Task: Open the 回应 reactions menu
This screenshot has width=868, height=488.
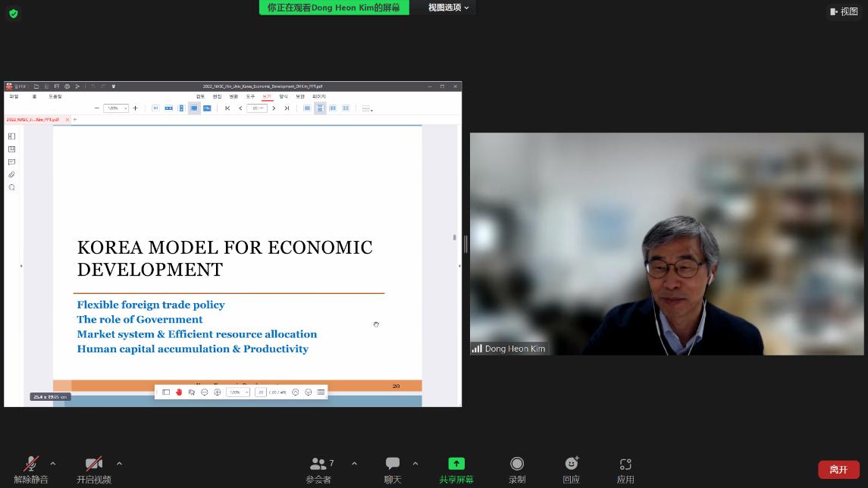Action: coord(572,469)
